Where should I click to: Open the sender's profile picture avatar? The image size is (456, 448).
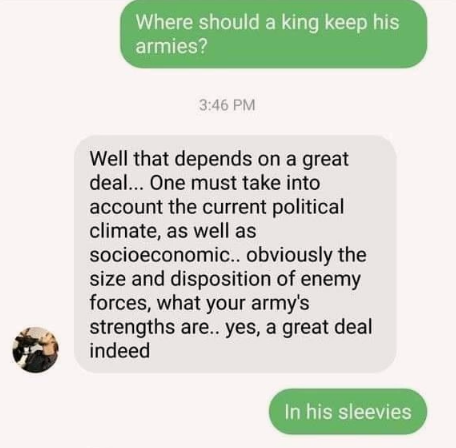35,349
